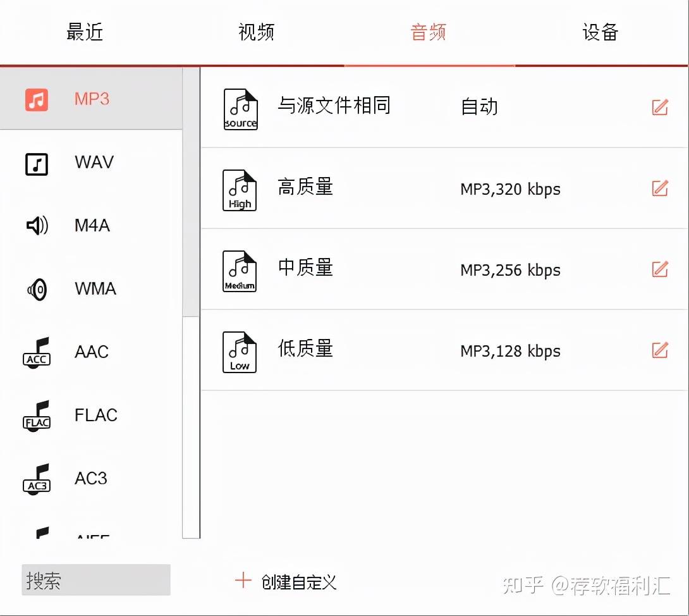Click 创建自定义 to add preset
The width and height of the screenshot is (689, 616).
[x=286, y=582]
